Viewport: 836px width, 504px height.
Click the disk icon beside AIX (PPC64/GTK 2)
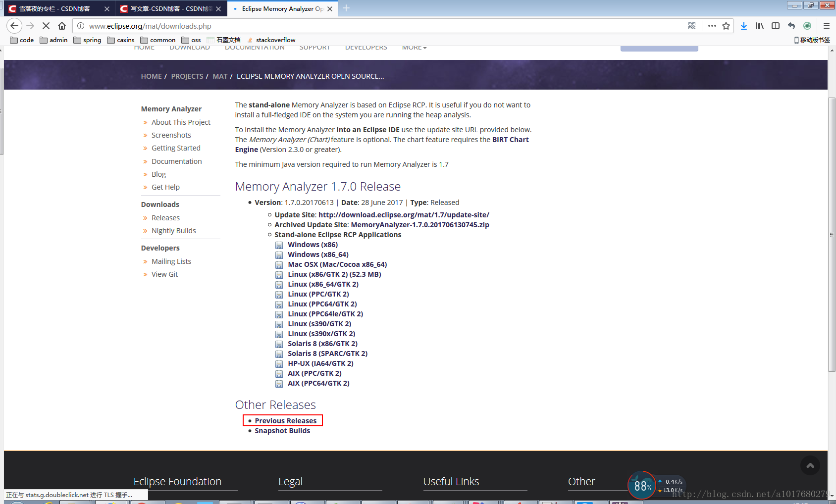279,384
